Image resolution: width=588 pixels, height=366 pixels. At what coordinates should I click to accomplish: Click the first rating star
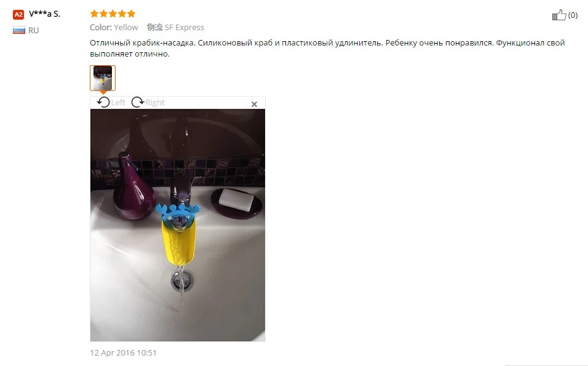coord(94,14)
